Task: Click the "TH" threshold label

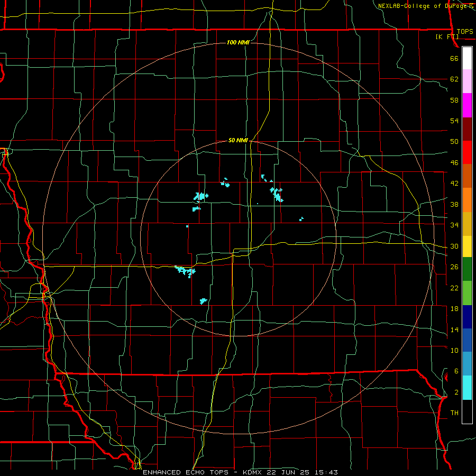Action: coord(454,413)
